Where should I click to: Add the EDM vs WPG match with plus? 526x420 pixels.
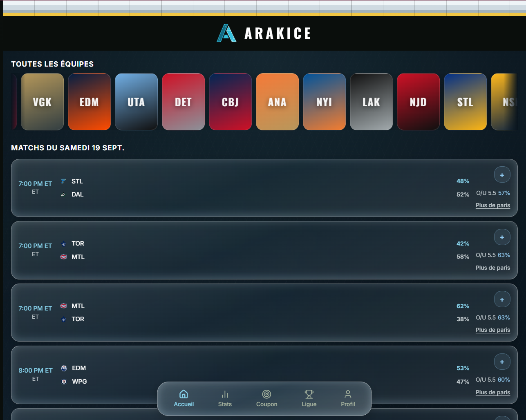(502, 362)
